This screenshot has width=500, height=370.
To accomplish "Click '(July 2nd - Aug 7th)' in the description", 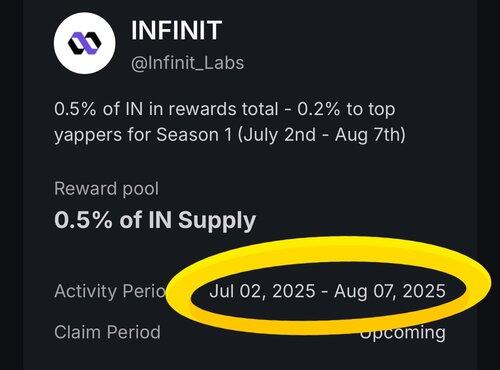I will pyautogui.click(x=322, y=135).
